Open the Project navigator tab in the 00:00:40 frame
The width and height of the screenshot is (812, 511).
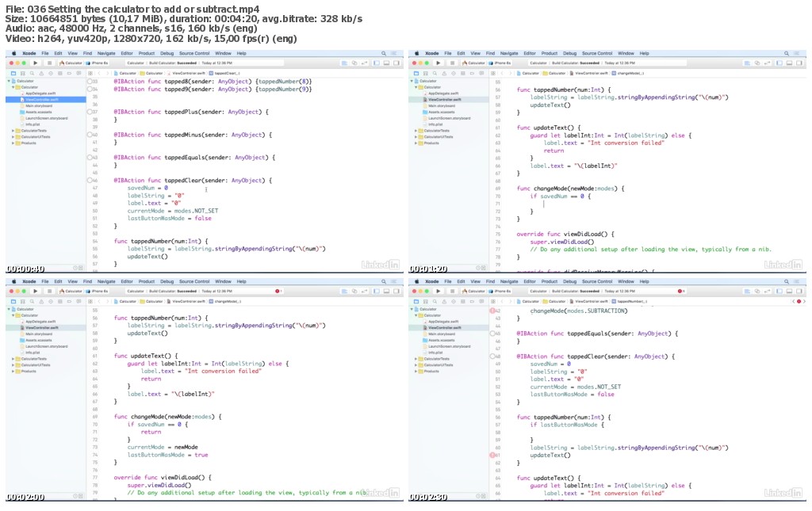[x=13, y=74]
